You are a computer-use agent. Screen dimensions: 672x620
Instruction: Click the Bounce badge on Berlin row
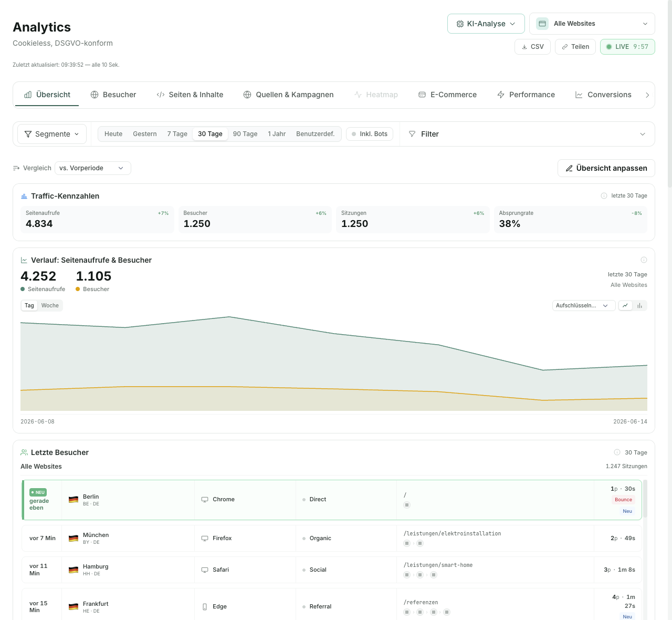(x=623, y=500)
